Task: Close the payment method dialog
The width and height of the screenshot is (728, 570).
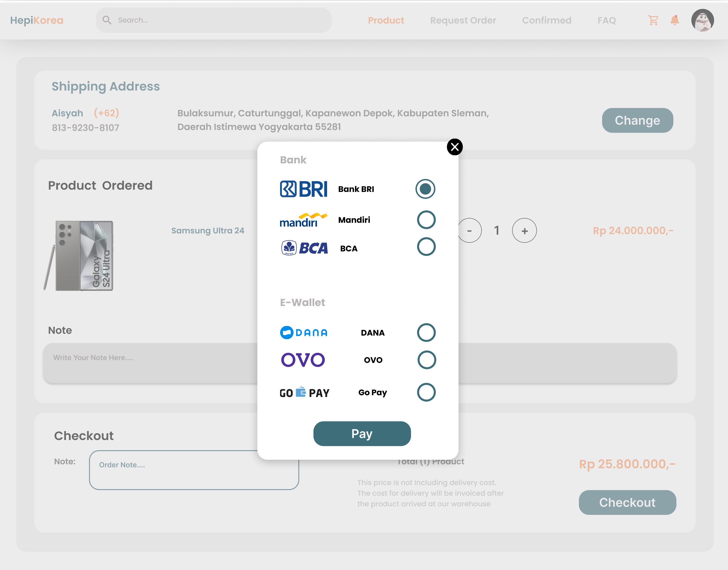Action: coord(454,147)
